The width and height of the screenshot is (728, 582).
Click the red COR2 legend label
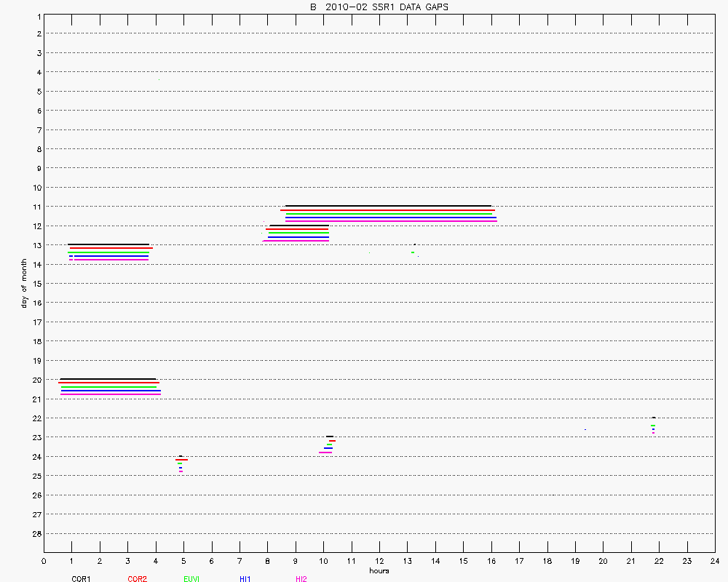(137, 578)
